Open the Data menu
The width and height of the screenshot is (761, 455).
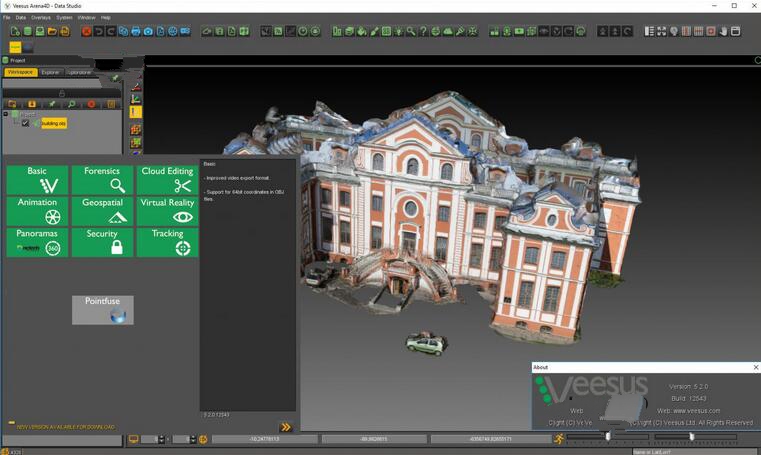click(21, 17)
